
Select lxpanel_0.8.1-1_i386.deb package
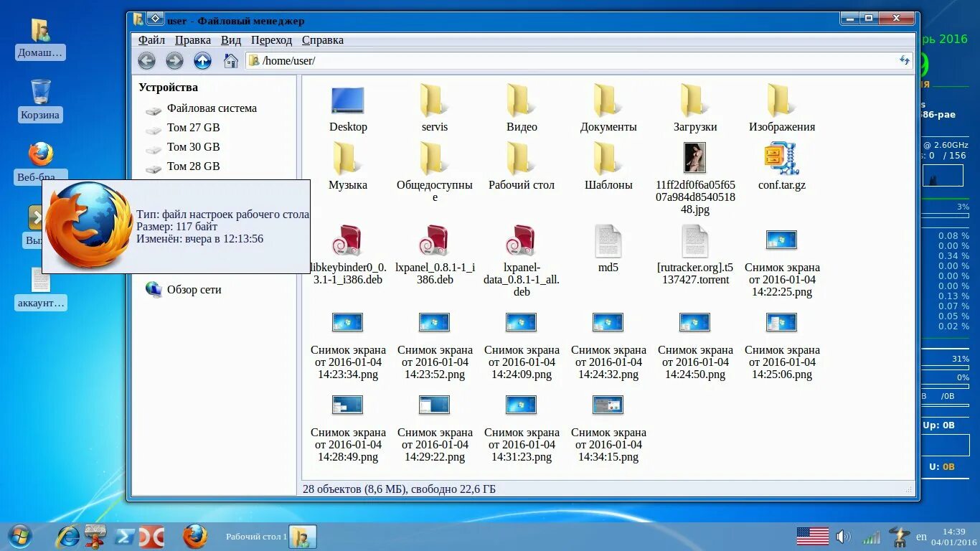coord(435,255)
